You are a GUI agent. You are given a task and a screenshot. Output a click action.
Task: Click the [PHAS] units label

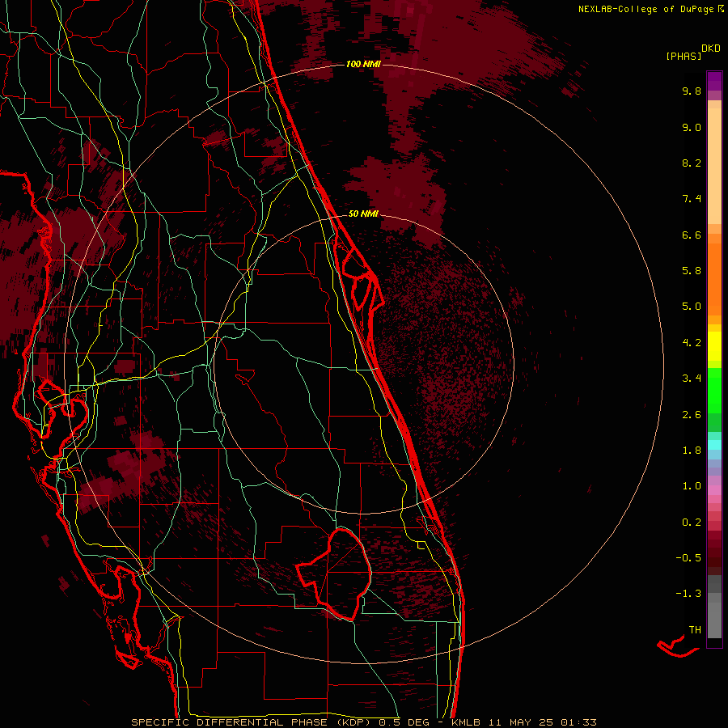click(x=684, y=57)
